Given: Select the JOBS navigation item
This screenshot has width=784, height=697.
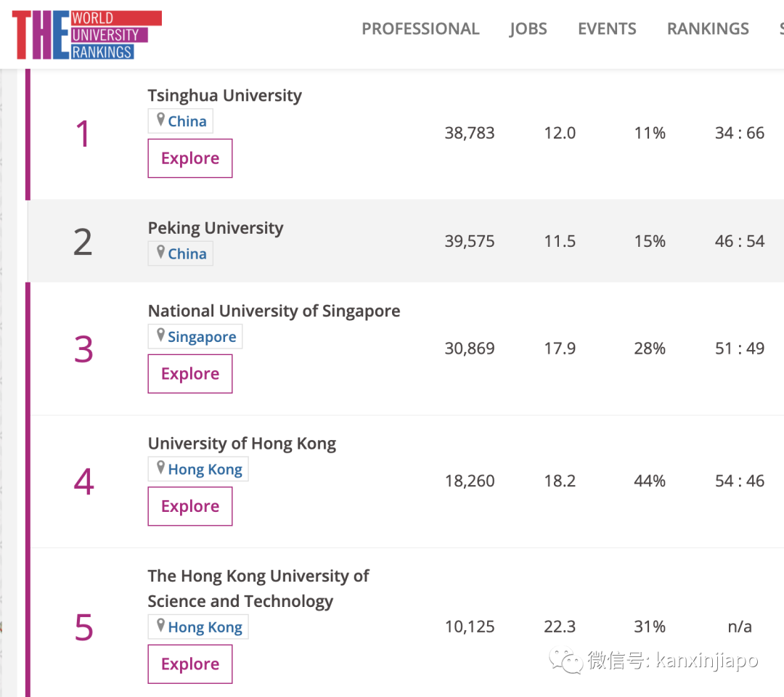Looking at the screenshot, I should pyautogui.click(x=528, y=29).
